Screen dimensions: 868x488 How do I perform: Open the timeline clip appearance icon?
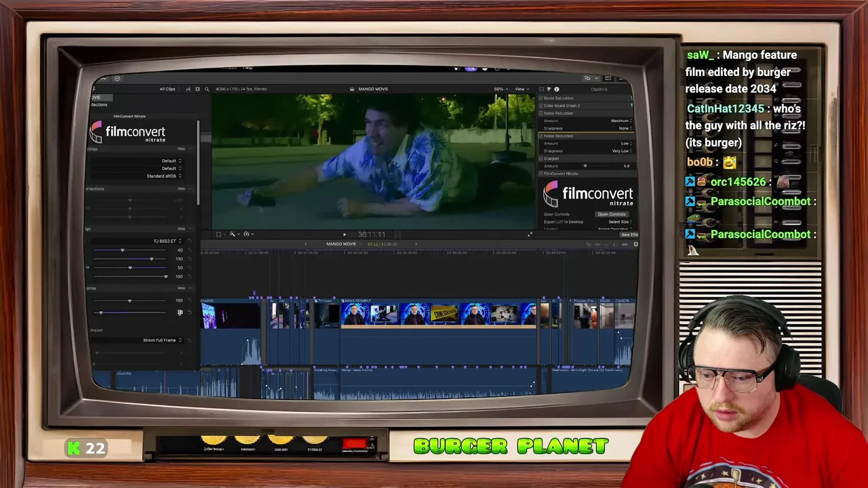pyautogui.click(x=635, y=244)
